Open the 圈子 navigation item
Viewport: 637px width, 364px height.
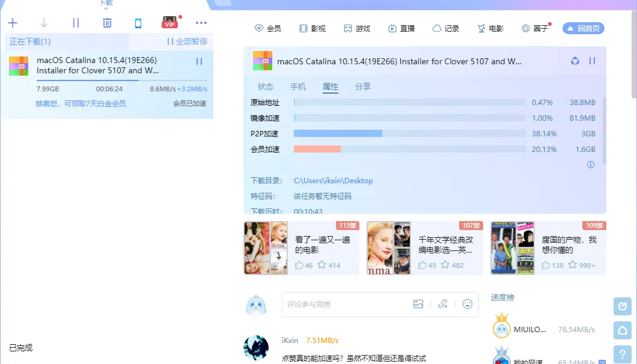(x=535, y=28)
